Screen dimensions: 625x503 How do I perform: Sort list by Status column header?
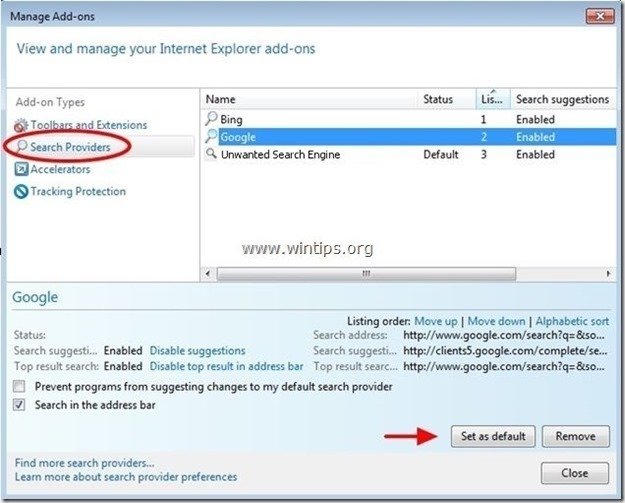pyautogui.click(x=446, y=99)
